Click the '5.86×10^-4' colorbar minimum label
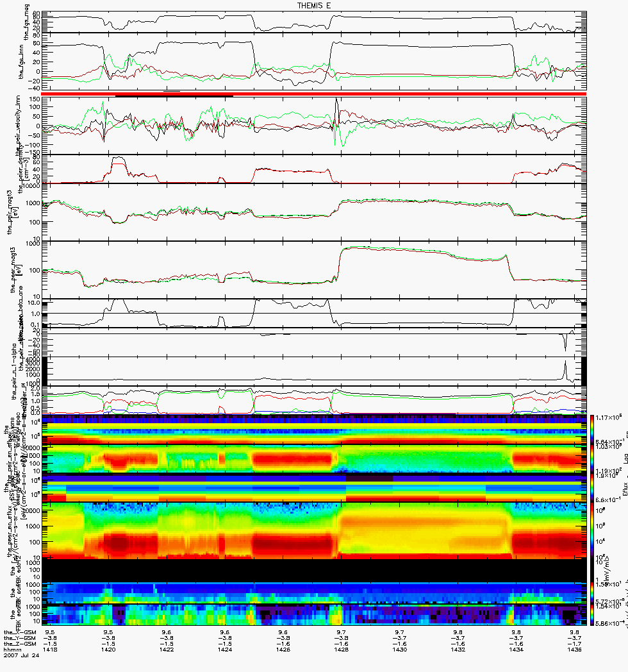The width and height of the screenshot is (628, 672). pos(609,623)
